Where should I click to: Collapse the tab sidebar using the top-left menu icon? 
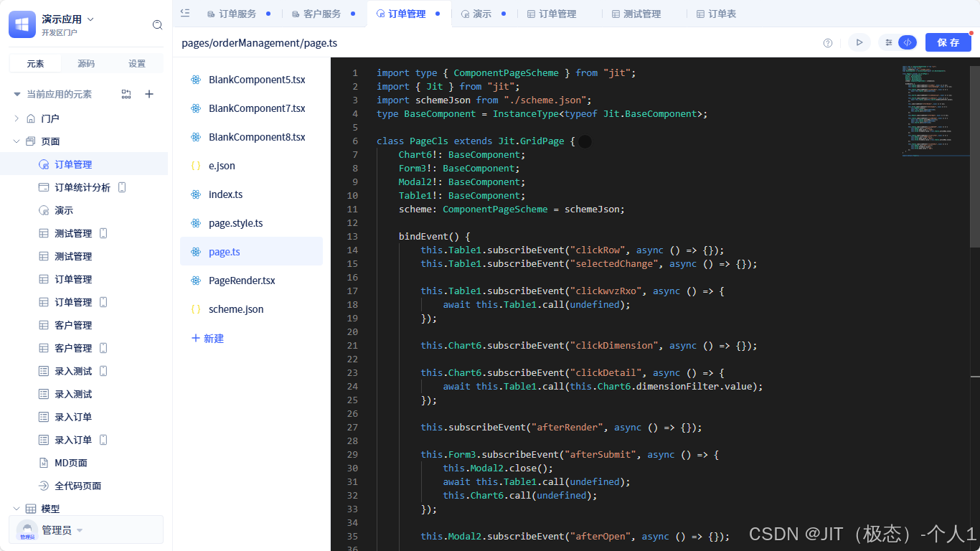click(x=185, y=13)
